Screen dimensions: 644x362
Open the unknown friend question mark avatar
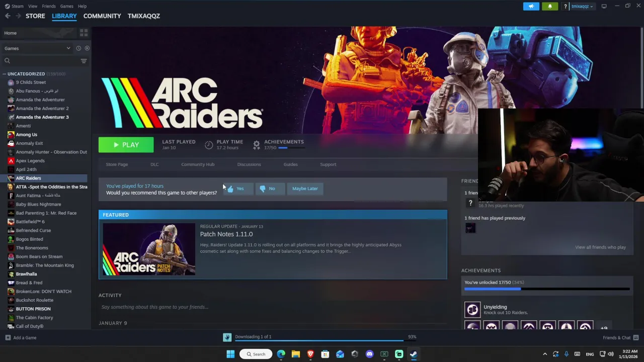pyautogui.click(x=470, y=203)
